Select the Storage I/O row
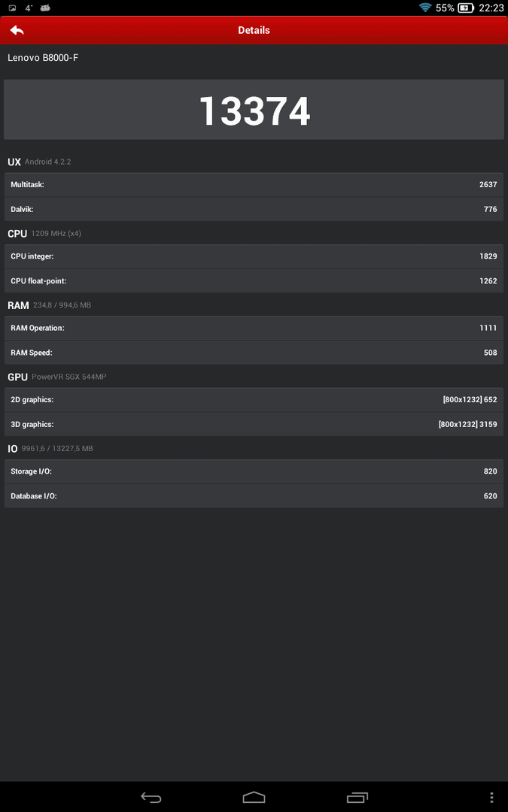The width and height of the screenshot is (508, 812). (x=254, y=471)
